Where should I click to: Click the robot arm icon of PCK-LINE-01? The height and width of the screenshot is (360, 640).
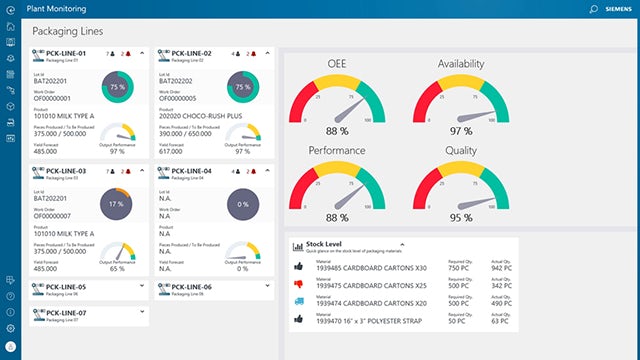coord(38,56)
